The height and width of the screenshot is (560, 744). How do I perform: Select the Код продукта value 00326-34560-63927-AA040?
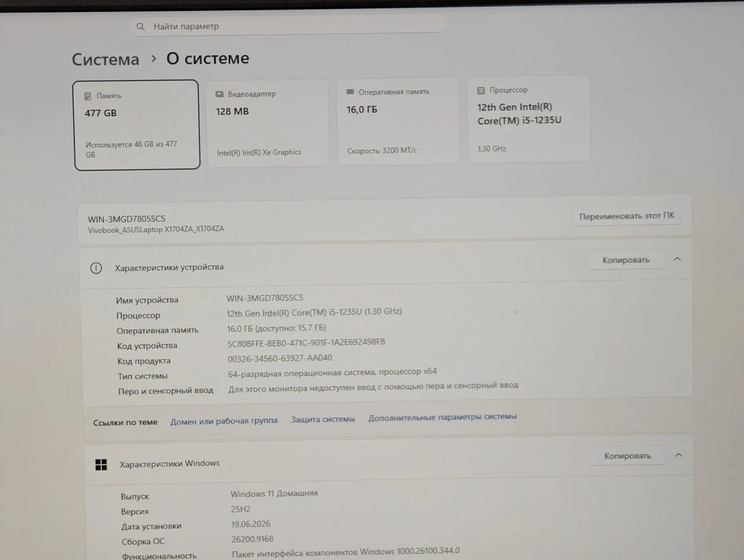[x=280, y=358]
